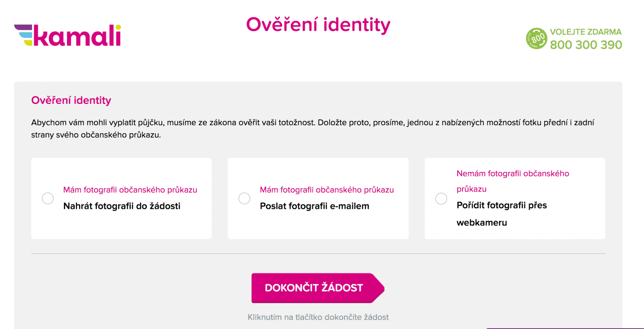
Task: Click the Mám fotografii caption above Nahrát fotografii
Action: (x=130, y=190)
